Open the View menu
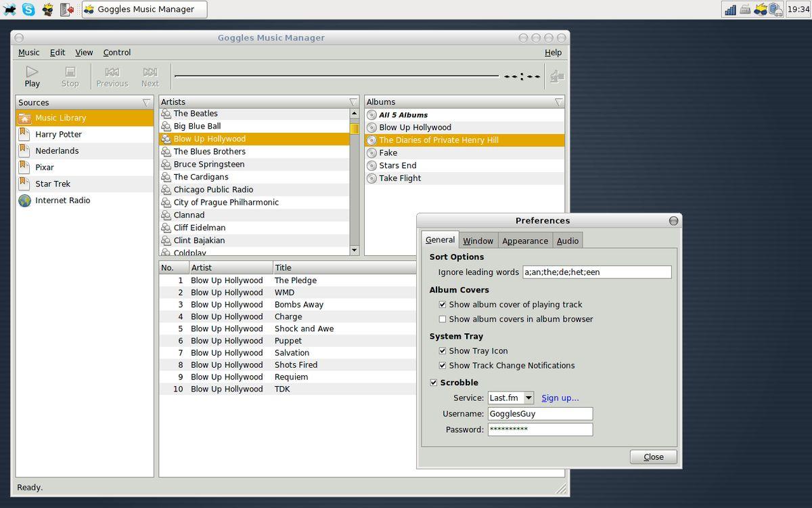The width and height of the screenshot is (812, 508). [x=84, y=52]
